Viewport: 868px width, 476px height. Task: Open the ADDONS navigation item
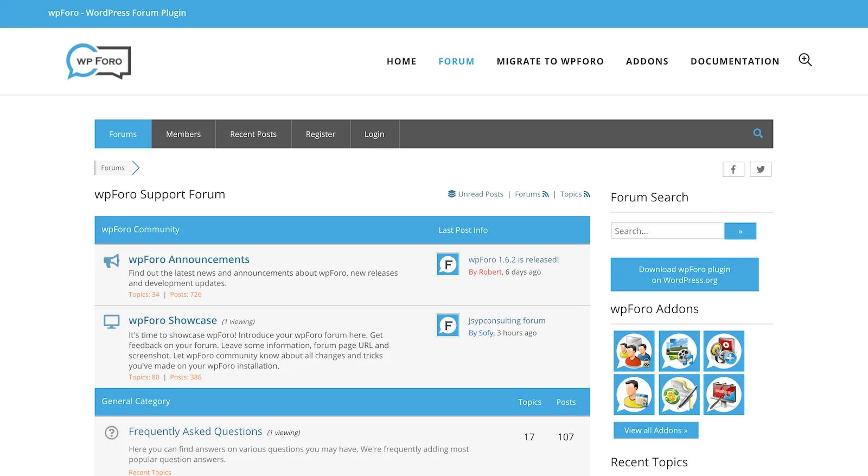pyautogui.click(x=647, y=61)
